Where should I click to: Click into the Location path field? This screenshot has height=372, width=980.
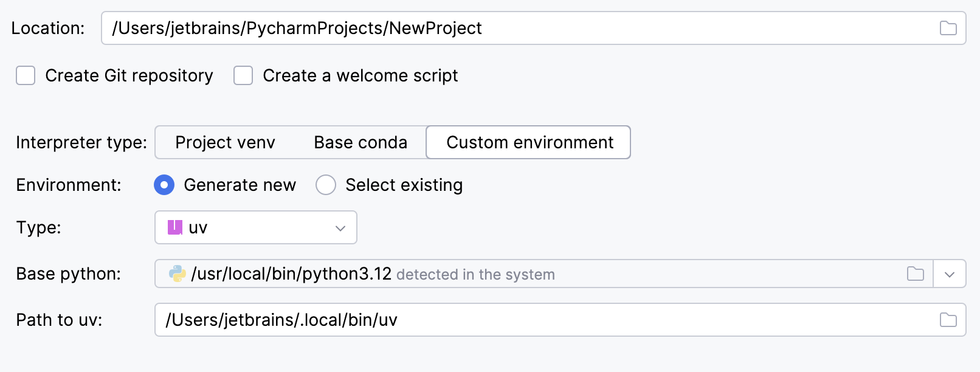point(533,28)
